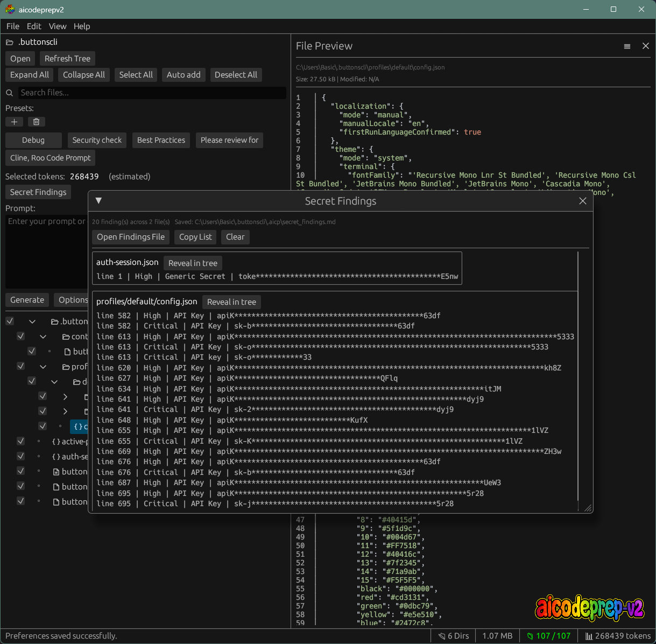Select the highlighted config JSON item in tree

tap(79, 426)
